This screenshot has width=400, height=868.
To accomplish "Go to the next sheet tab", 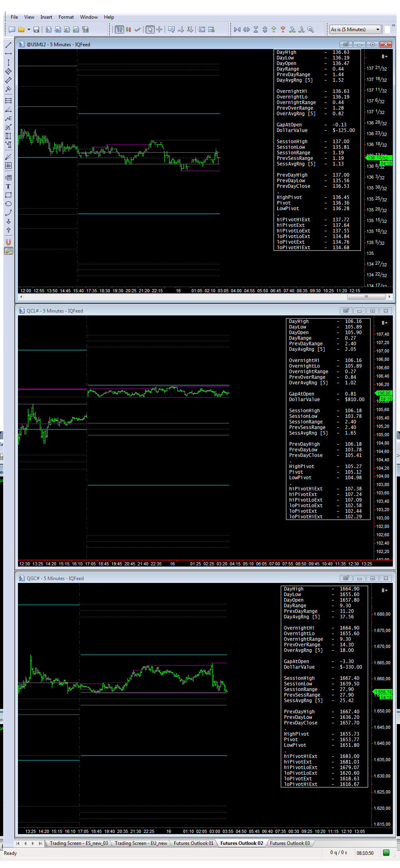I will click(x=33, y=843).
